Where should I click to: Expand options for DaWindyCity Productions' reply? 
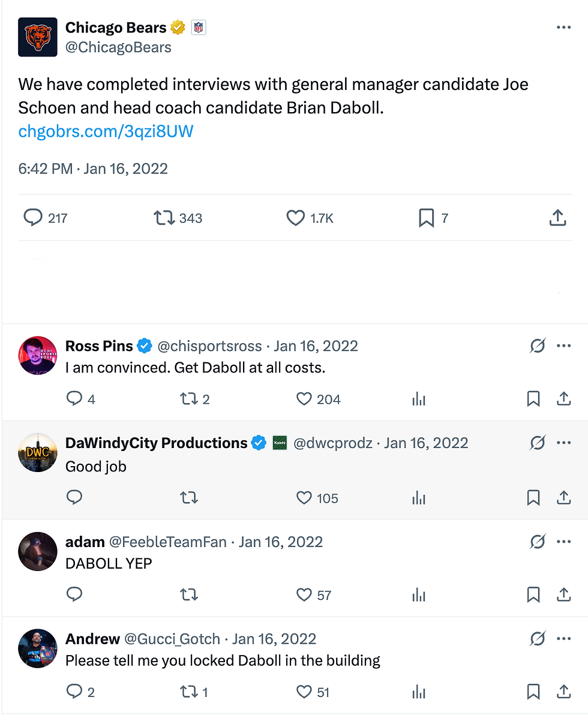563,443
